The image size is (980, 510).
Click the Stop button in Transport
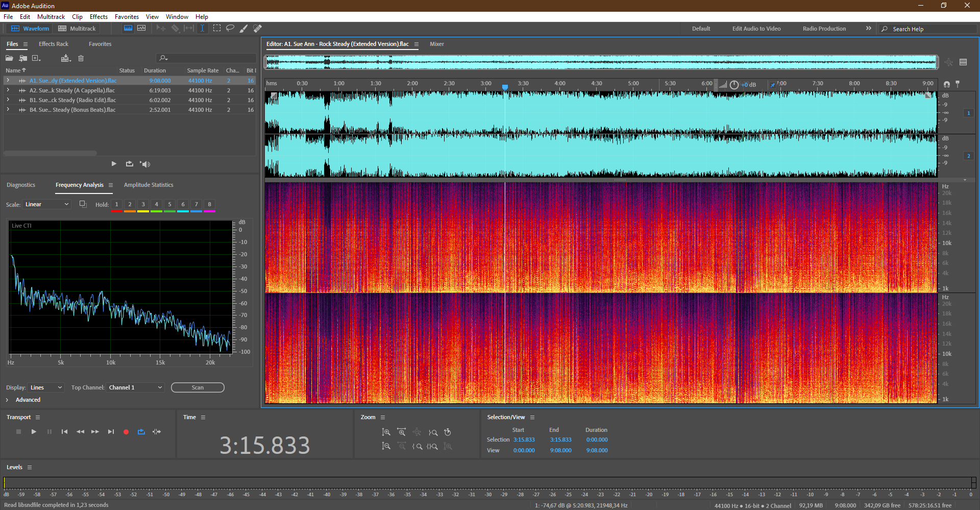tap(19, 432)
